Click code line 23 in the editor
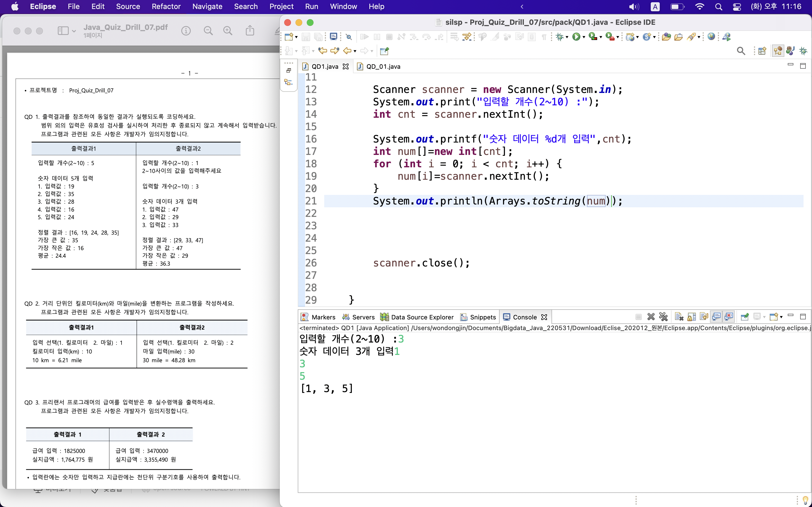The width and height of the screenshot is (812, 507). point(470,226)
